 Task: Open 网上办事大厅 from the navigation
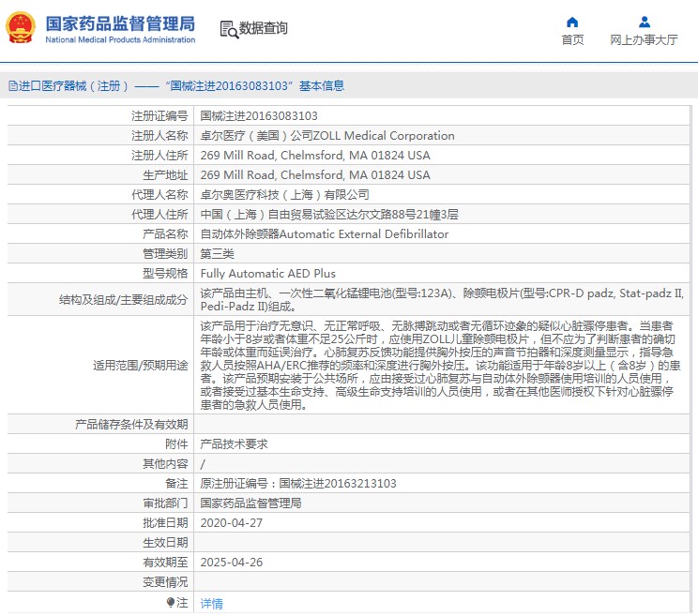(x=644, y=39)
